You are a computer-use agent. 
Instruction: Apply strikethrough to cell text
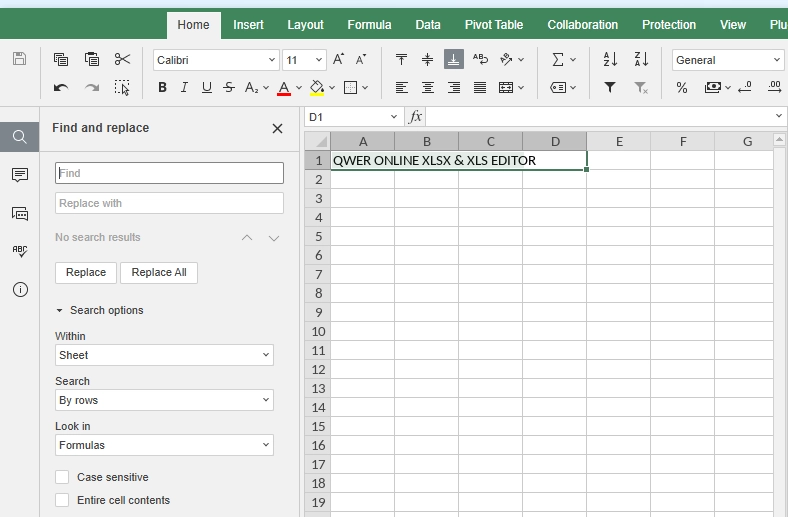pyautogui.click(x=229, y=87)
